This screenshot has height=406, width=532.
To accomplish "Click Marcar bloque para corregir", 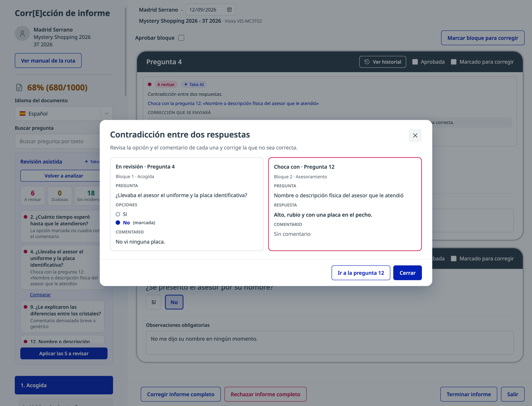I will click(x=483, y=38).
